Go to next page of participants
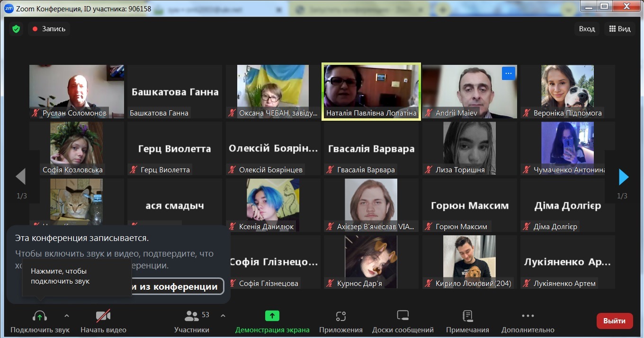The image size is (644, 338). click(624, 177)
